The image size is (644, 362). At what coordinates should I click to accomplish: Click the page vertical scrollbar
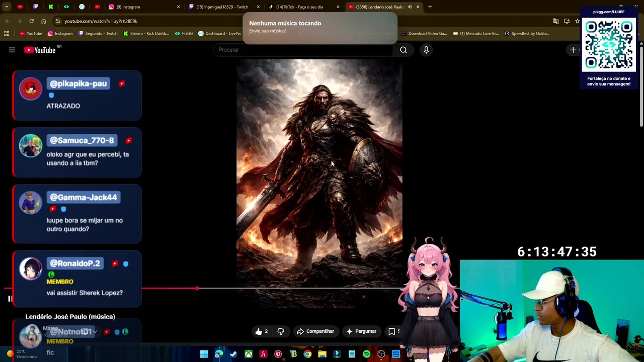coord(641,85)
